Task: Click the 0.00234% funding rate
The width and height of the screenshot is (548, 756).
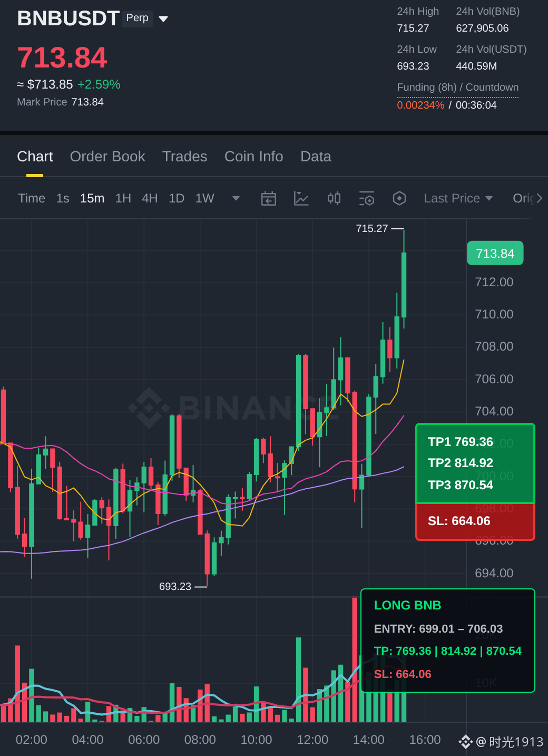Action: click(420, 105)
